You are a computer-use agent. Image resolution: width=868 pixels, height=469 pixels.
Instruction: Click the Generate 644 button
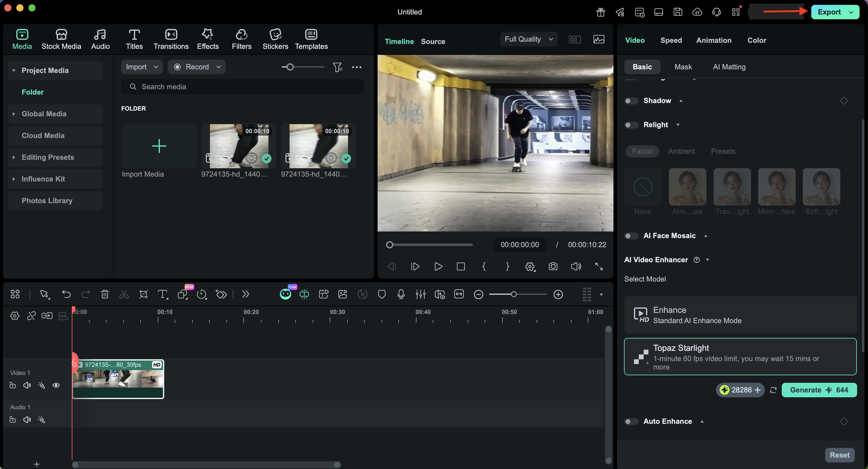coord(819,390)
